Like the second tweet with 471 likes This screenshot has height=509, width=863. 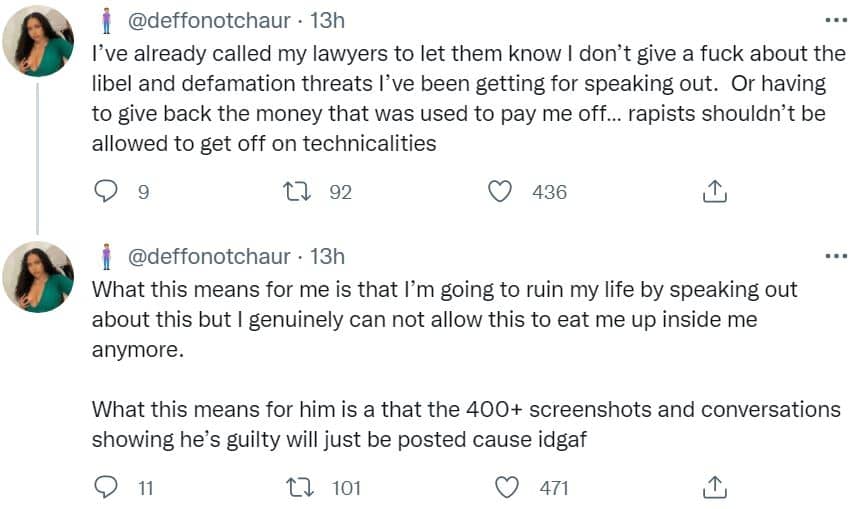pos(507,488)
